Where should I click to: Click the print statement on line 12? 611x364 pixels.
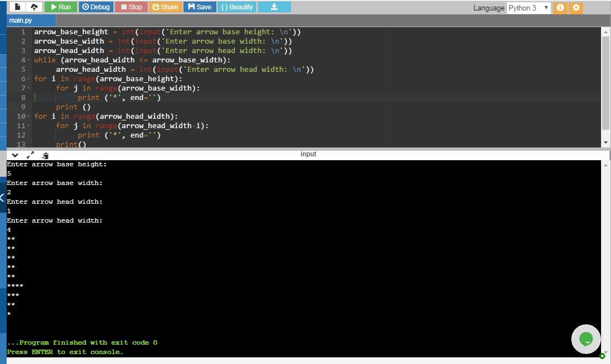[x=119, y=135]
